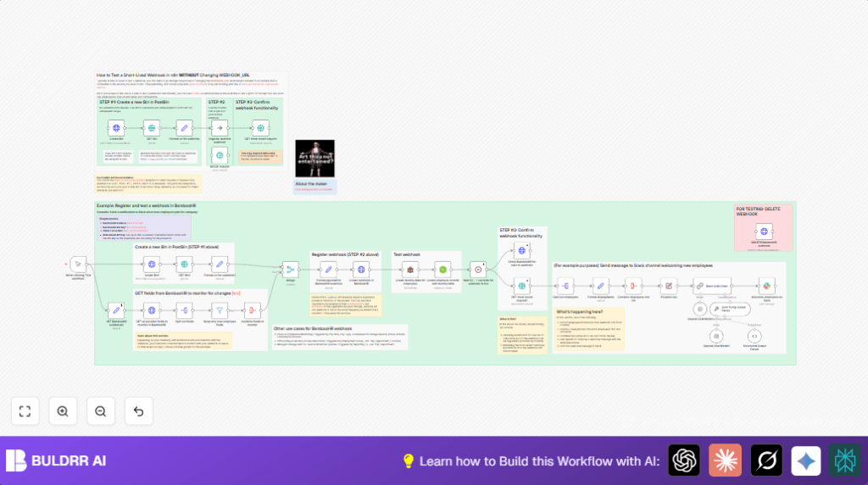Zoom out of the workflow canvas
The width and height of the screenshot is (868, 485).
click(x=100, y=411)
